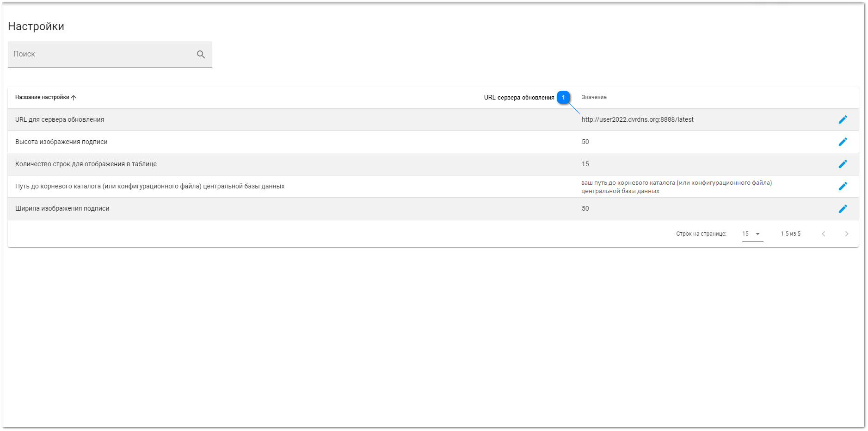Viewport: 868px width, 431px height.
Task: Click the magnifier search icon
Action: click(x=201, y=55)
